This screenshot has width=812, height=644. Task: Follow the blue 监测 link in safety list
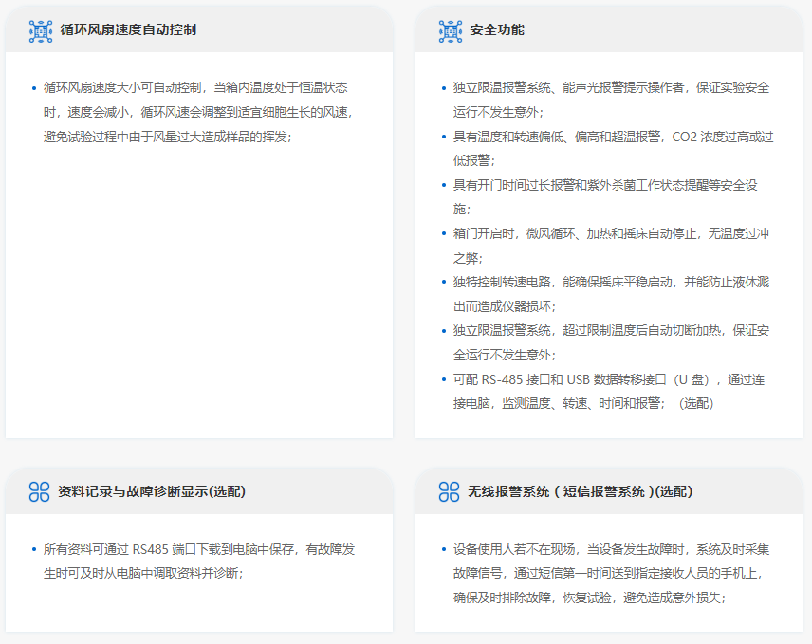point(515,403)
